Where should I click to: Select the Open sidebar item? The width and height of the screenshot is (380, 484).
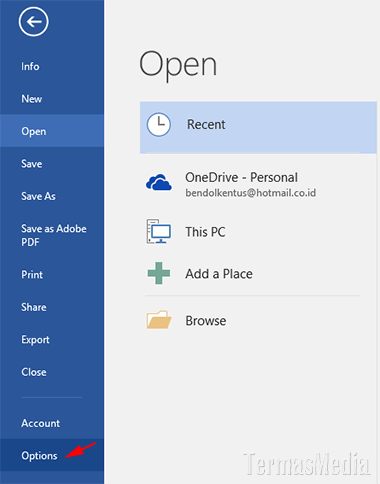pyautogui.click(x=52, y=131)
